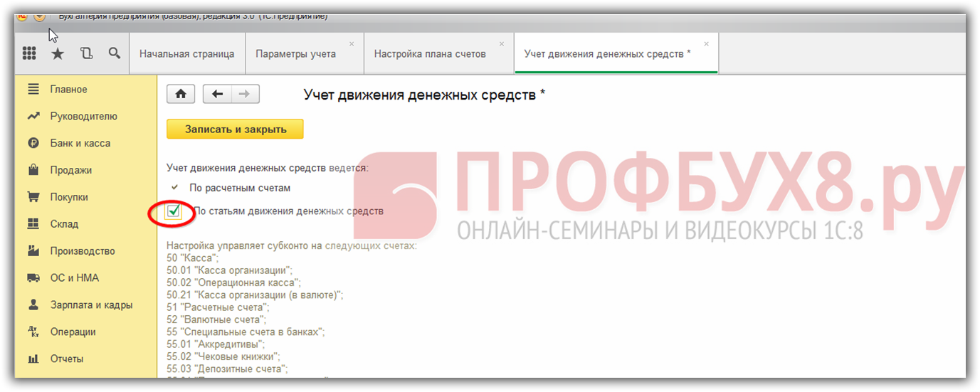Toggle the По статьям движения денежных средств checkbox

(173, 211)
